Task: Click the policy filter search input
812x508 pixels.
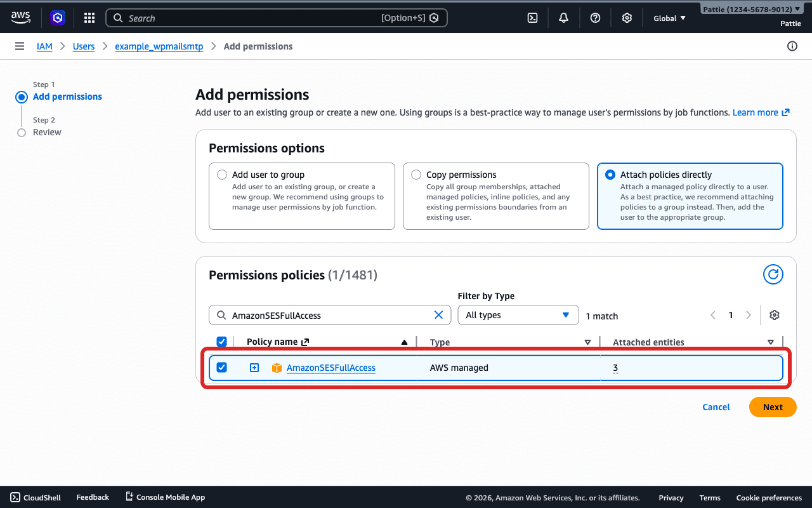Action: click(330, 315)
